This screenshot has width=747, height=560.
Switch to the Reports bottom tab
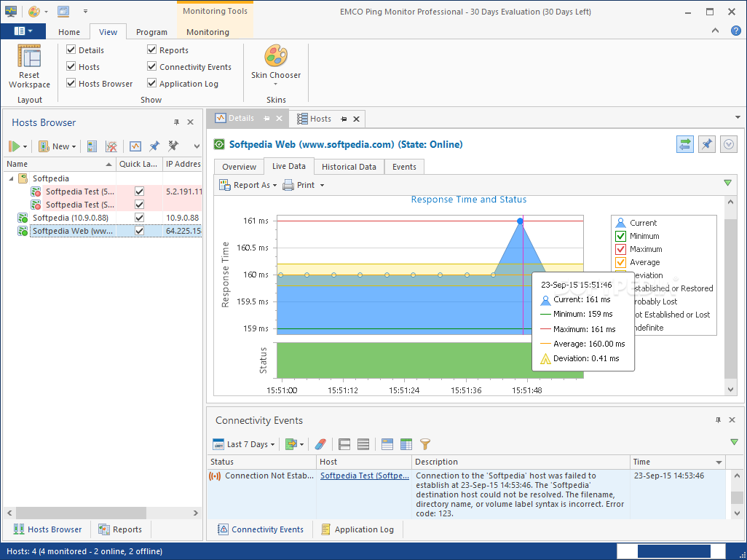pyautogui.click(x=121, y=529)
